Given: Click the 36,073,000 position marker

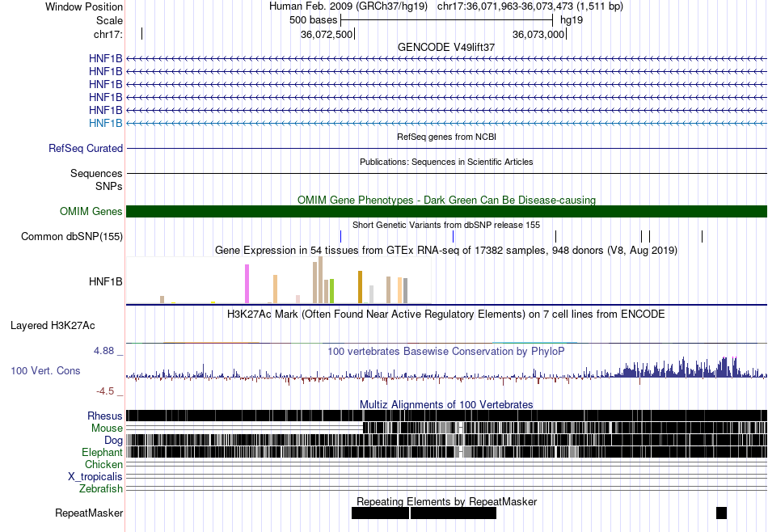Looking at the screenshot, I should pyautogui.click(x=538, y=34).
